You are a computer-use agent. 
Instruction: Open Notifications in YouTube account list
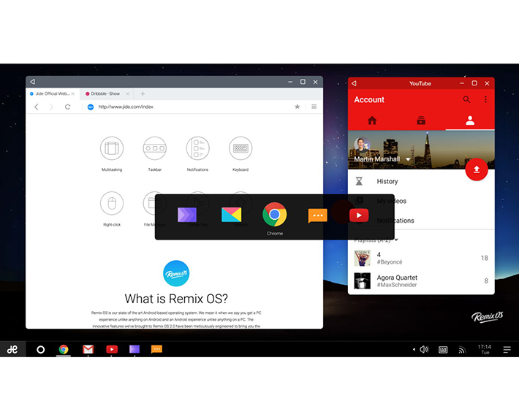[421, 221]
